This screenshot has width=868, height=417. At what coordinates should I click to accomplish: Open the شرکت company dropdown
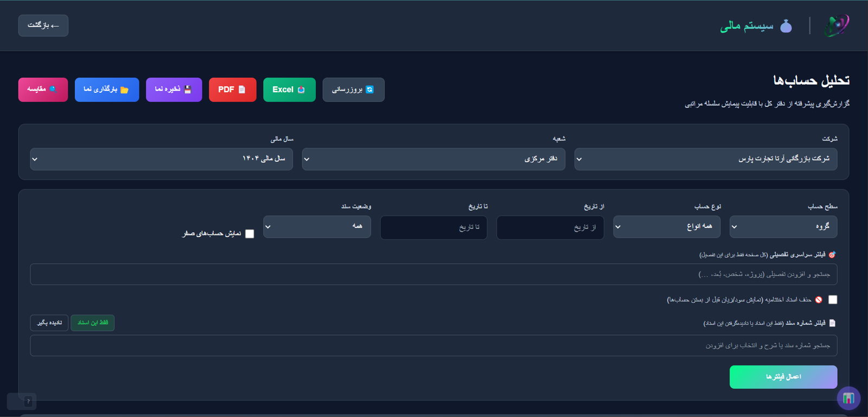706,159
